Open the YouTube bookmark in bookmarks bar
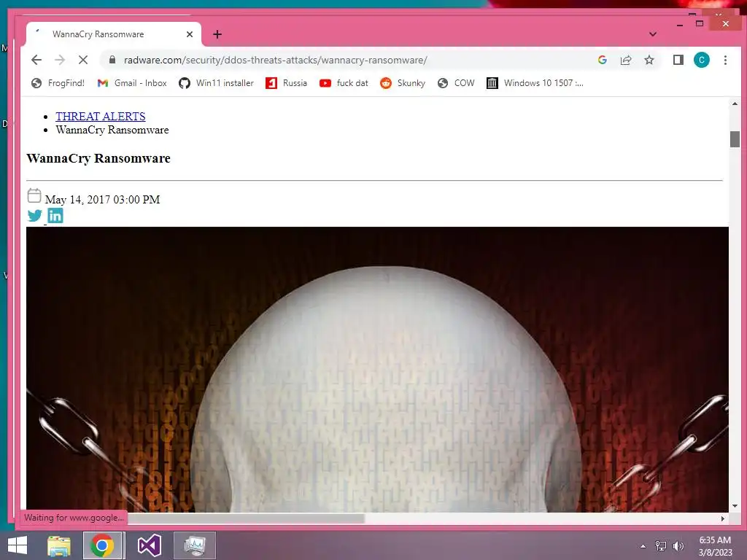Screen dimensions: 747x560 click(x=344, y=83)
